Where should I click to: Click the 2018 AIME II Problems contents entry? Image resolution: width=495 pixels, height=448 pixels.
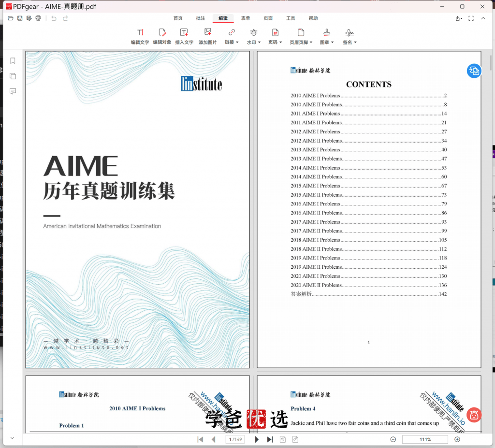point(368,249)
